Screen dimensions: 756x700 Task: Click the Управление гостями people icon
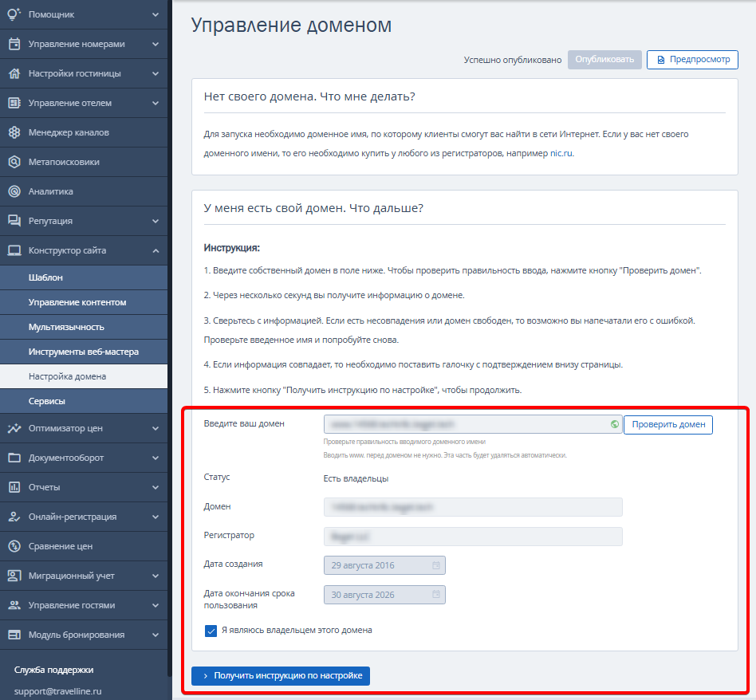click(14, 605)
